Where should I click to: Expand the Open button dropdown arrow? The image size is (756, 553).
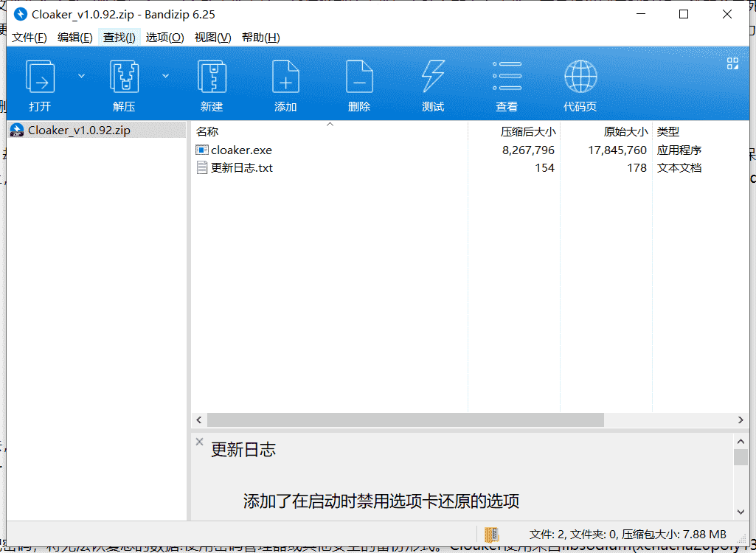click(81, 76)
